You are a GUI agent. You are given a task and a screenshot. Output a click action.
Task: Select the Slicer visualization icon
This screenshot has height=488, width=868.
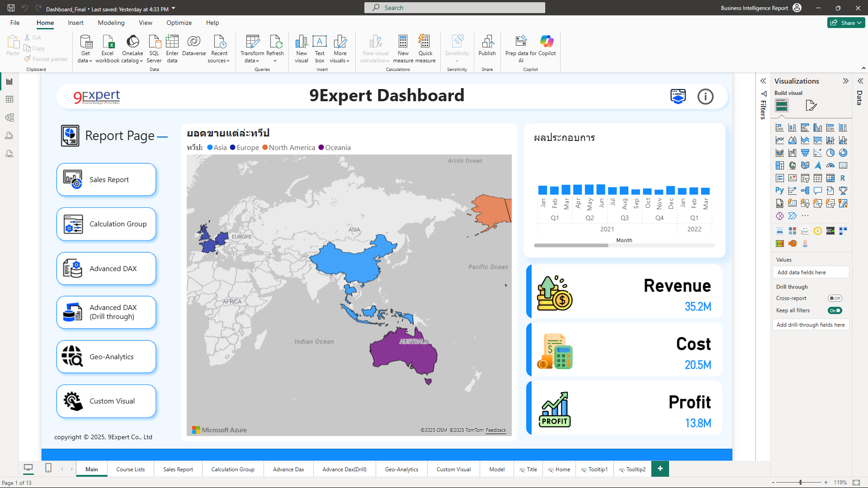[x=805, y=178]
